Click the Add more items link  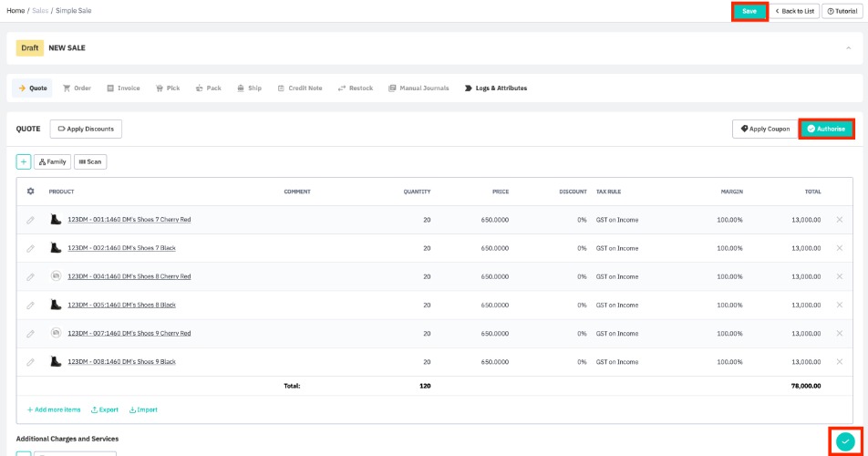coord(54,409)
